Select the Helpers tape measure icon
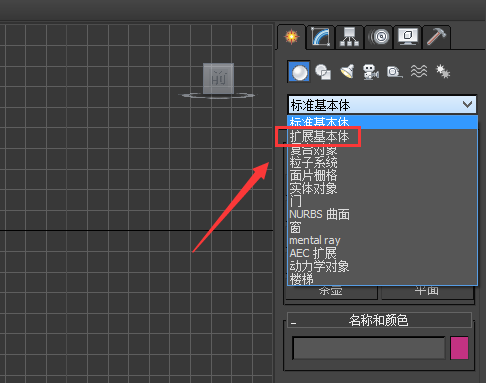The image size is (486, 383). pos(394,72)
